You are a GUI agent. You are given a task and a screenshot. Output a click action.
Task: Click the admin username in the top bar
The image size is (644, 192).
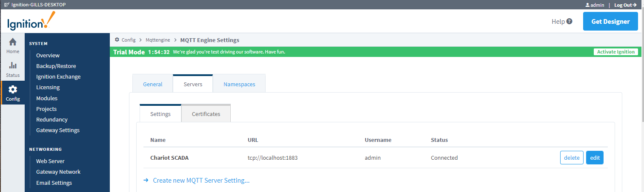pyautogui.click(x=598, y=5)
